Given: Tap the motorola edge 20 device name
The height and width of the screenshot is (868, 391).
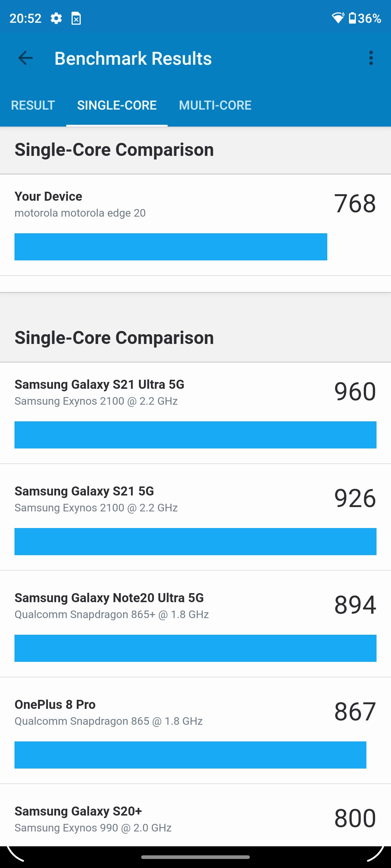Looking at the screenshot, I should [x=80, y=213].
